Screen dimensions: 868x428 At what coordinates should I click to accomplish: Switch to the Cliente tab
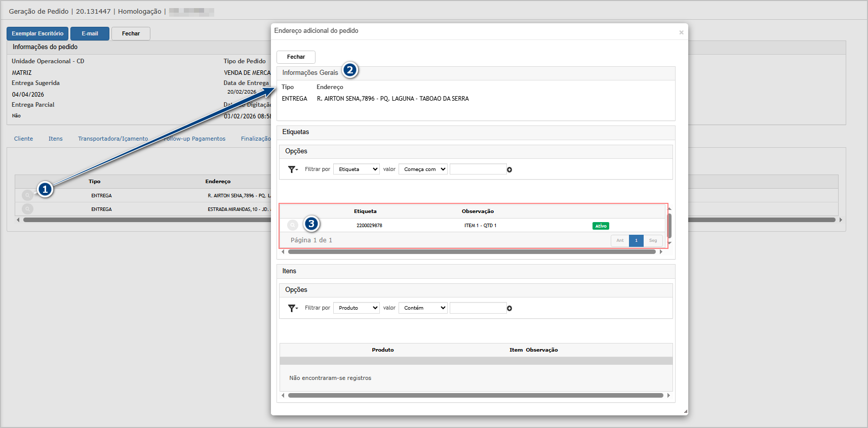pos(23,139)
